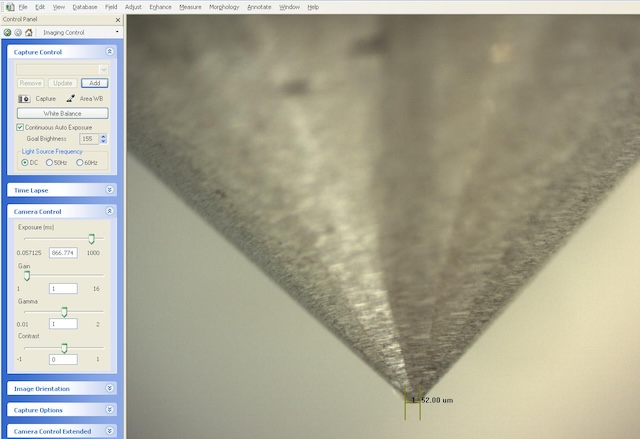Expand the Time Lapse section
This screenshot has height=439, width=640.
coord(109,189)
